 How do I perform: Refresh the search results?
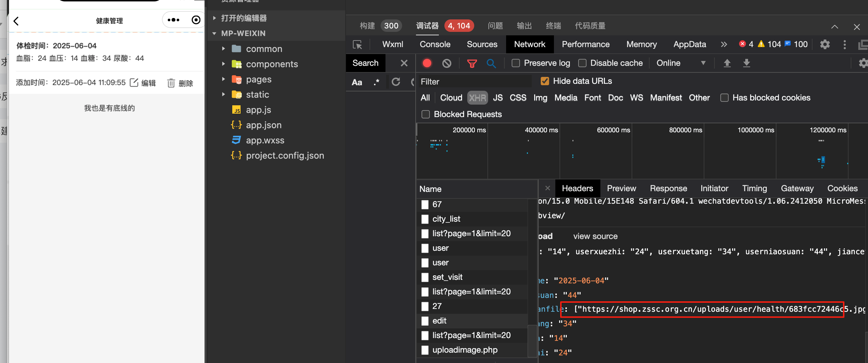[396, 82]
